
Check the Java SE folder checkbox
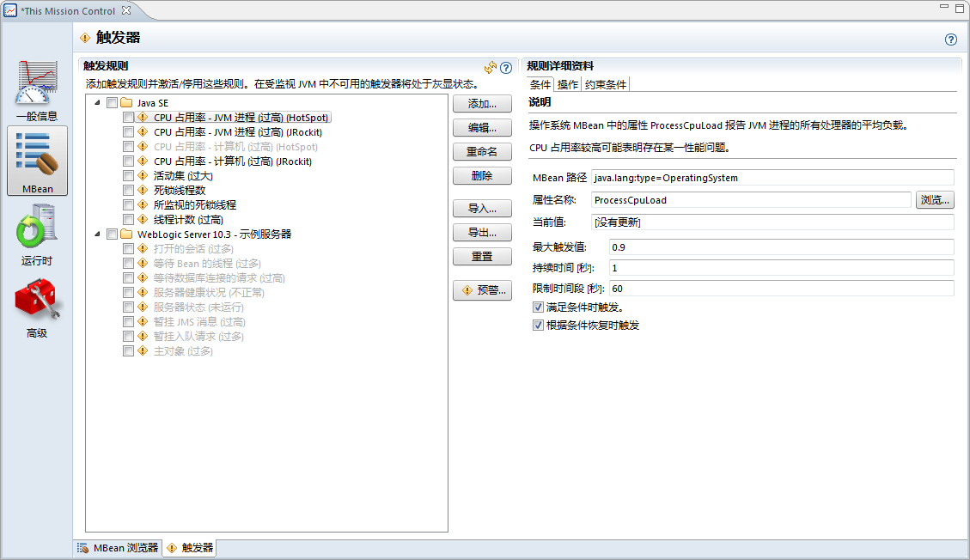[112, 103]
